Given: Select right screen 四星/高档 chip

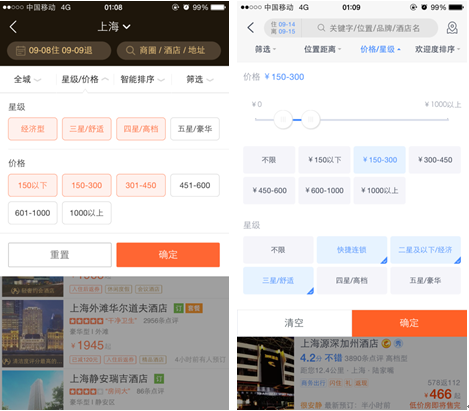Looking at the screenshot, I should (352, 281).
